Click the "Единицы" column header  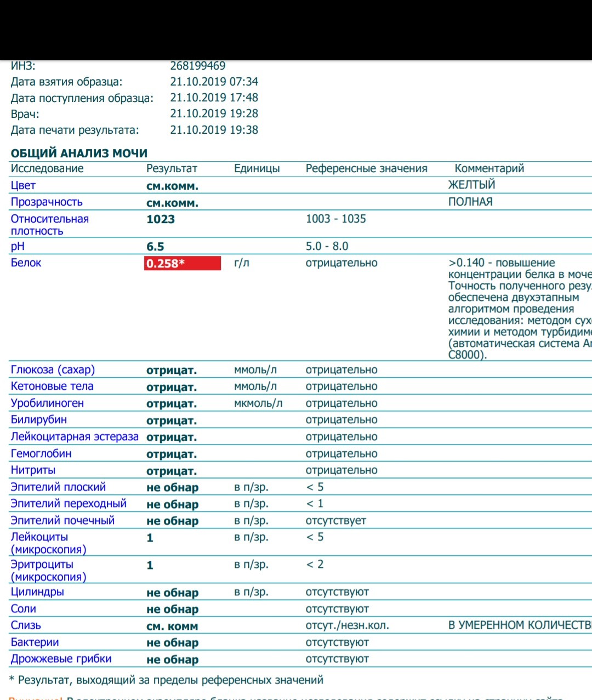[257, 168]
